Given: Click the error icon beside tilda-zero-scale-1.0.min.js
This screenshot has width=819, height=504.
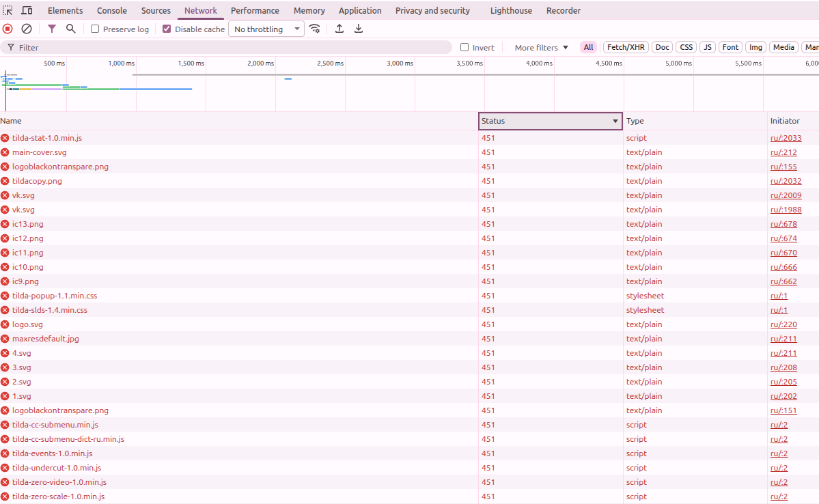Looking at the screenshot, I should point(5,496).
